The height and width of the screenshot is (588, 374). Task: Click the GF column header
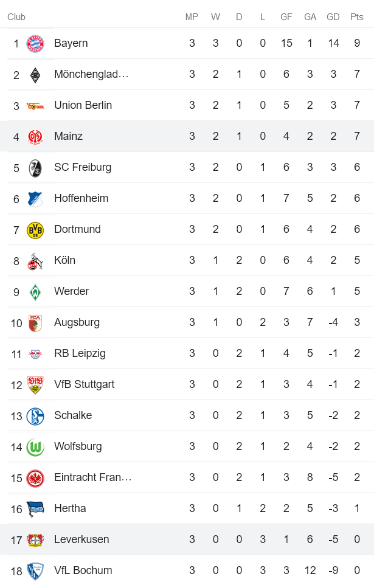point(286,17)
